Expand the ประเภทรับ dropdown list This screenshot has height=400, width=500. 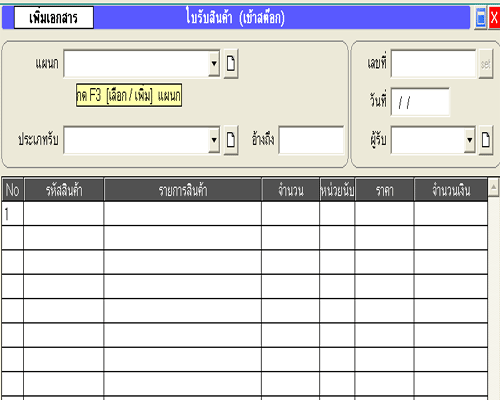click(x=214, y=140)
